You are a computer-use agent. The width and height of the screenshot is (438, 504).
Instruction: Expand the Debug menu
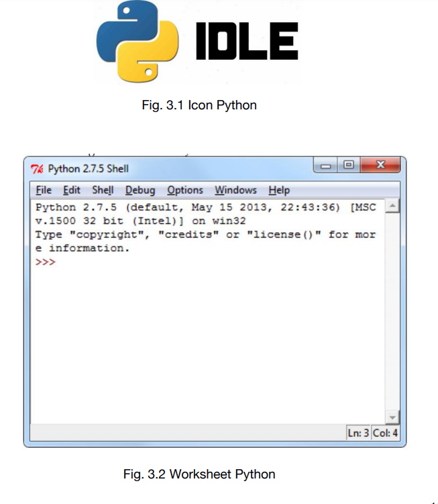pyautogui.click(x=140, y=190)
